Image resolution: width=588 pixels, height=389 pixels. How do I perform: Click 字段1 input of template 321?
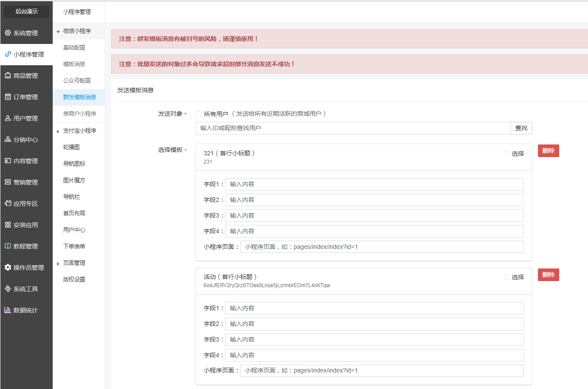point(375,184)
